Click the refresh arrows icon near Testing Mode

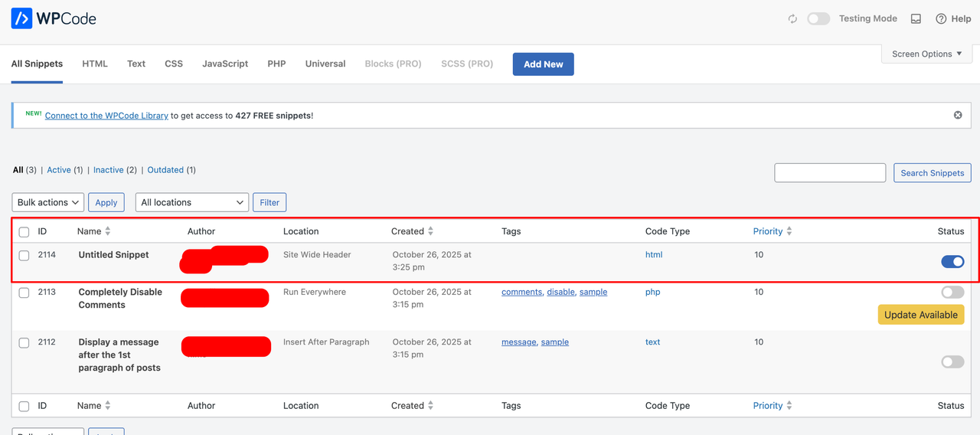click(792, 19)
